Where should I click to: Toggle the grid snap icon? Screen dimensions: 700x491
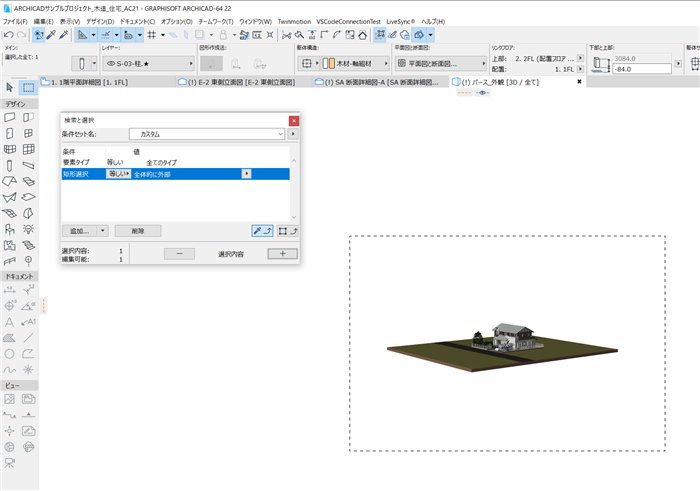point(152,35)
